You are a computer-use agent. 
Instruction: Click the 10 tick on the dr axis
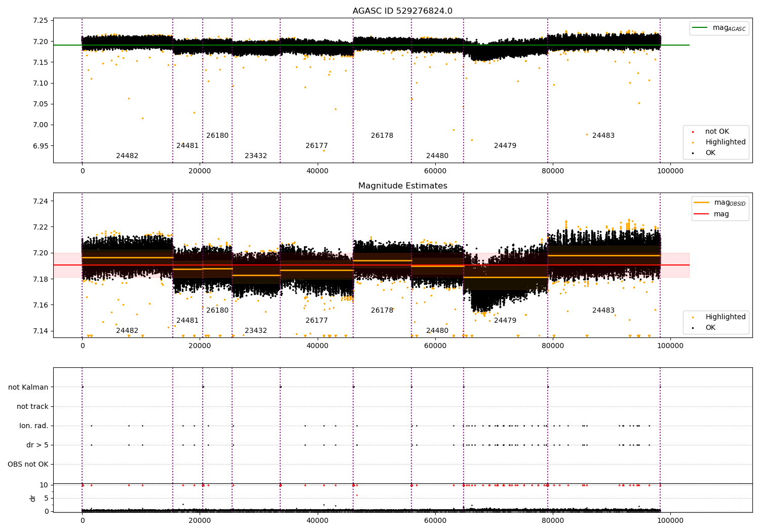point(45,485)
